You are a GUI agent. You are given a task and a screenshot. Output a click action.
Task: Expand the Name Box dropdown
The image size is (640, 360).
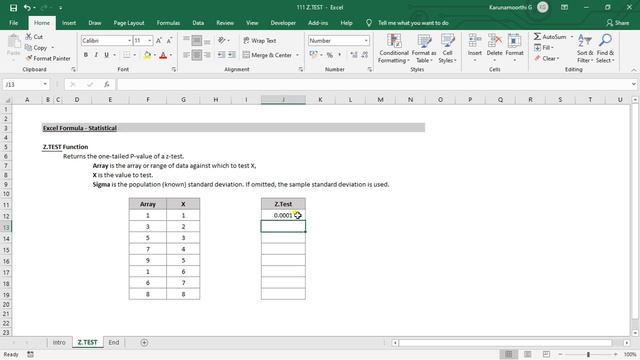click(x=45, y=84)
